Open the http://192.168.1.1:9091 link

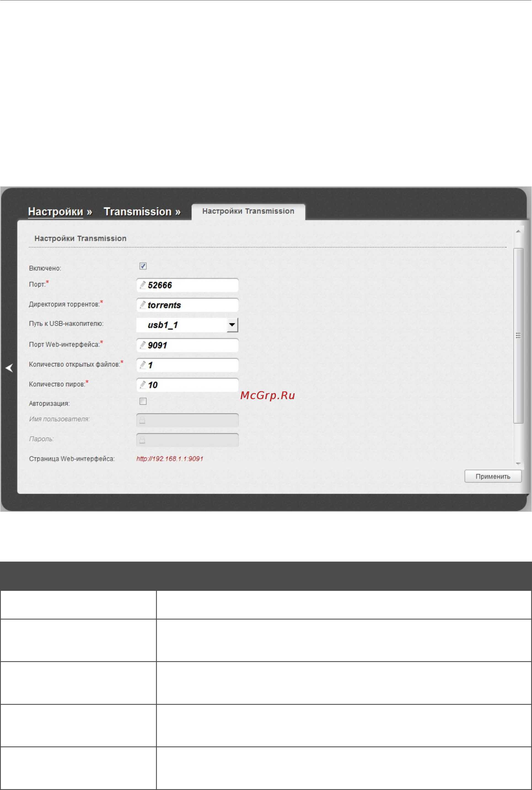click(x=170, y=459)
